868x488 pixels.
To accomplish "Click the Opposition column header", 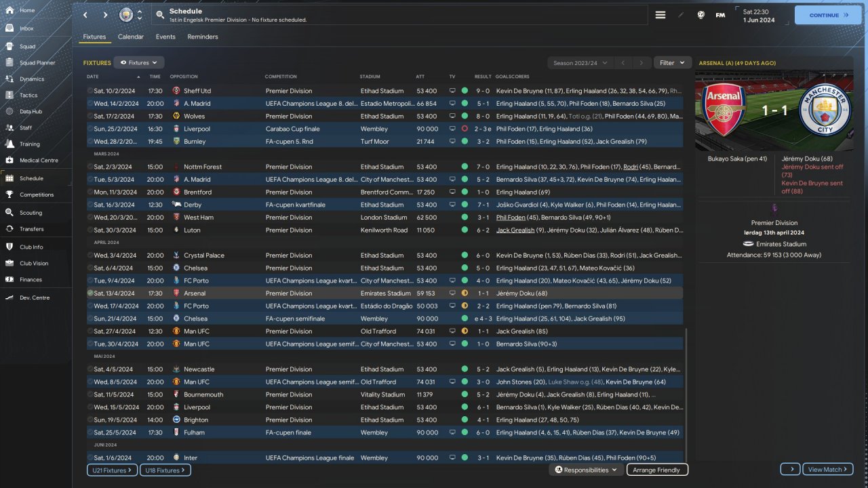I will (184, 77).
